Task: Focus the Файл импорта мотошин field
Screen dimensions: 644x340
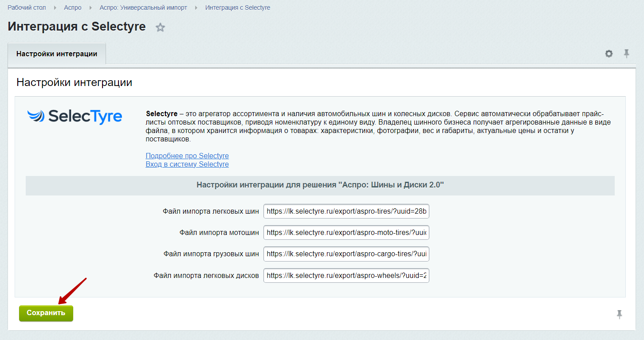Action: (346, 233)
